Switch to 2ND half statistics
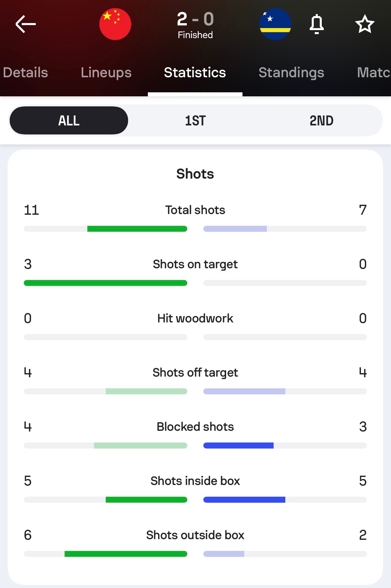 click(x=321, y=120)
